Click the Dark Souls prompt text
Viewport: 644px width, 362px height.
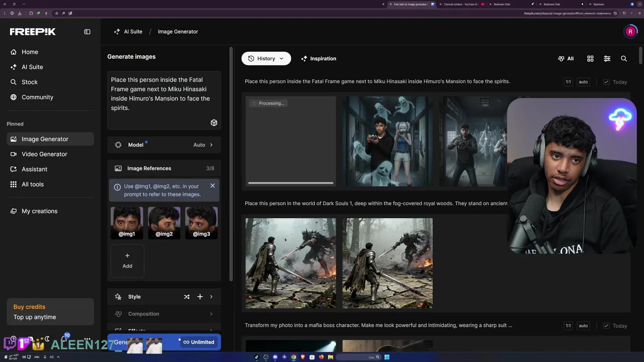click(x=376, y=204)
